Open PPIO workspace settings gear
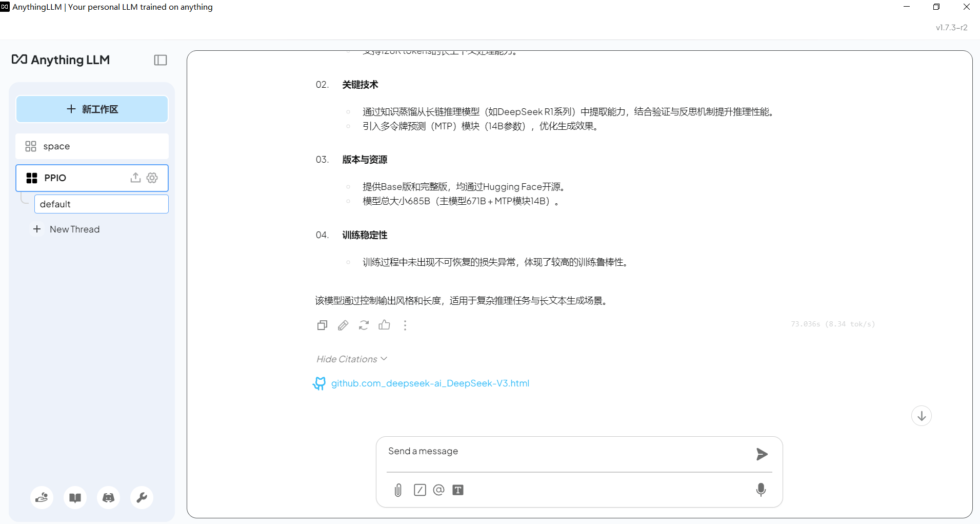This screenshot has width=980, height=524. [x=152, y=178]
